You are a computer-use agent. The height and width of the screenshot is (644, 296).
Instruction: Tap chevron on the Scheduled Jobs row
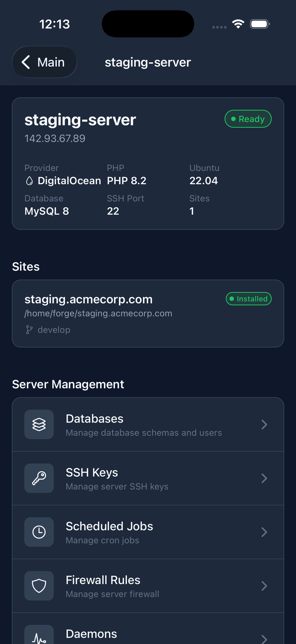(264, 532)
